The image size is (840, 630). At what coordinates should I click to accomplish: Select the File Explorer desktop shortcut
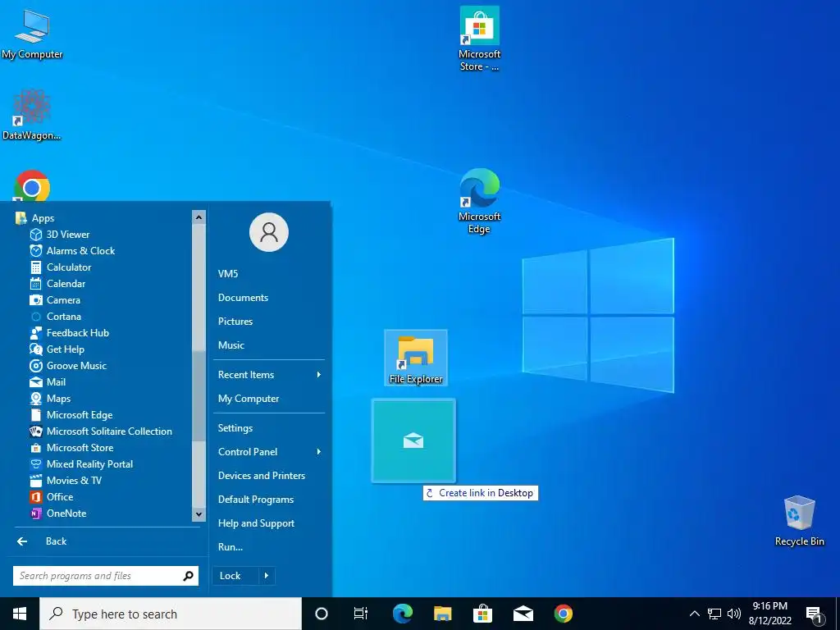pos(416,358)
